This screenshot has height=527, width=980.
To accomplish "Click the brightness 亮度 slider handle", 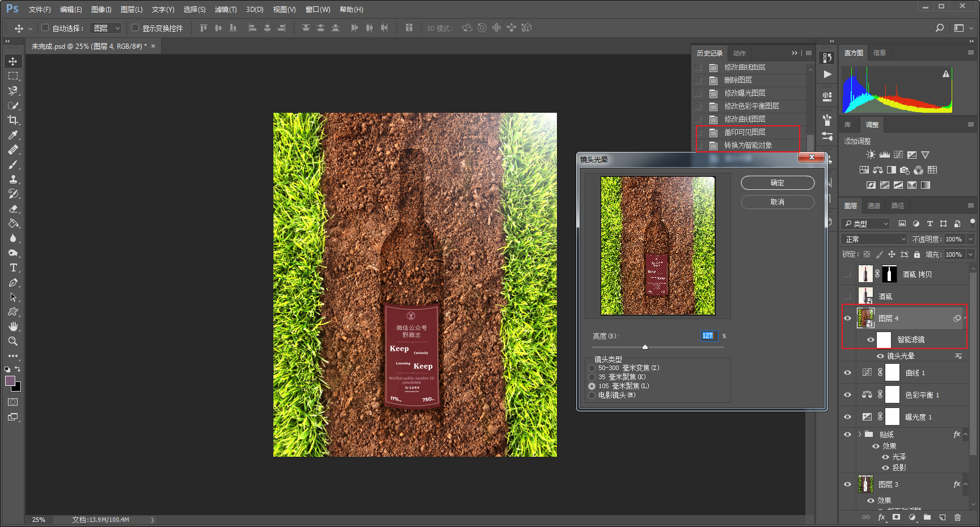I will point(645,347).
